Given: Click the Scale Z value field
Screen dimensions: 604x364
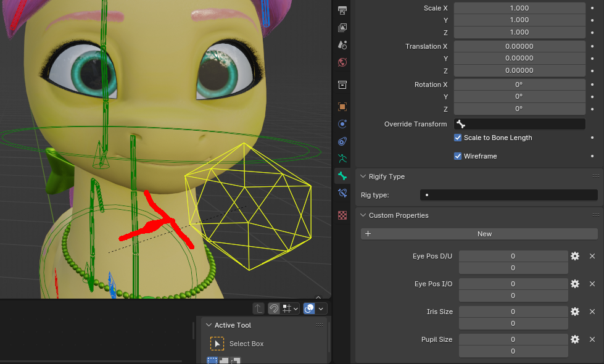Looking at the screenshot, I should click(519, 32).
